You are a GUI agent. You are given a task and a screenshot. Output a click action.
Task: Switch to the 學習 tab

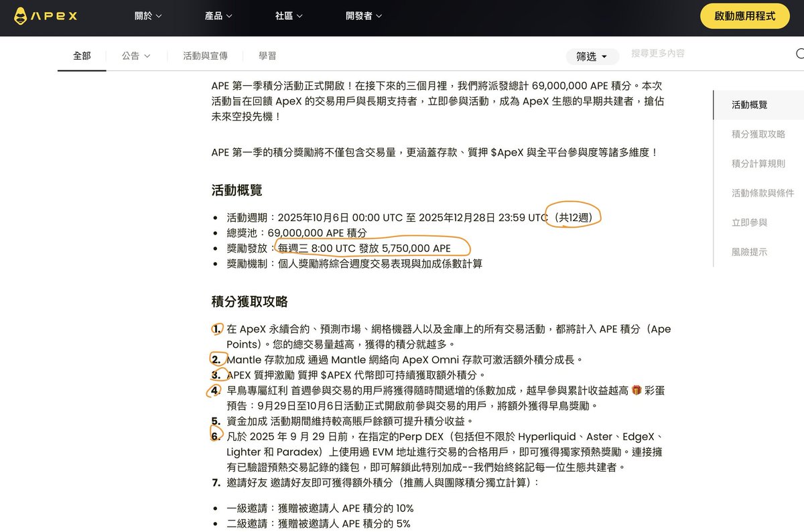tap(267, 56)
